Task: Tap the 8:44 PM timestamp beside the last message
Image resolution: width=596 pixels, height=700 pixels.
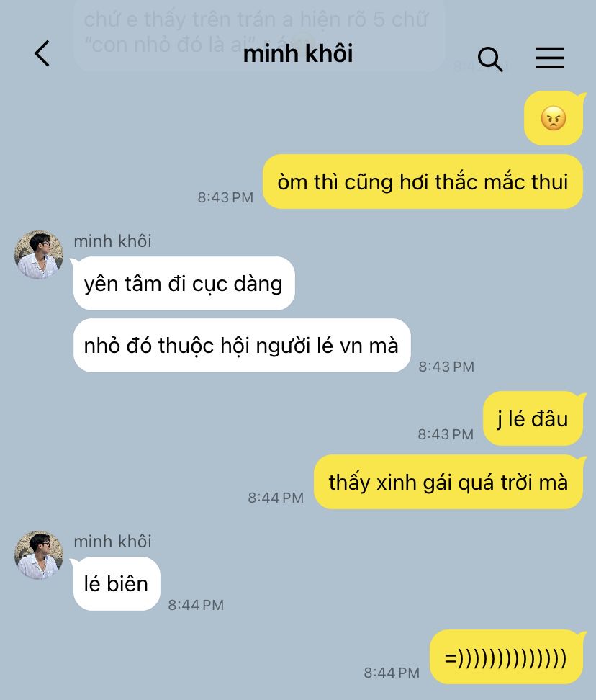Action: pyautogui.click(x=392, y=673)
